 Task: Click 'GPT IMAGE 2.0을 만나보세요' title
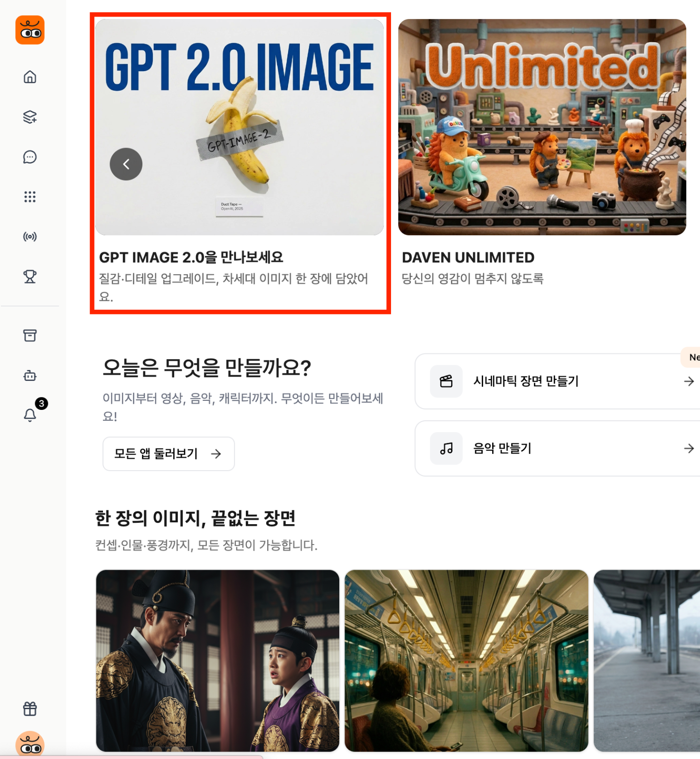191,258
